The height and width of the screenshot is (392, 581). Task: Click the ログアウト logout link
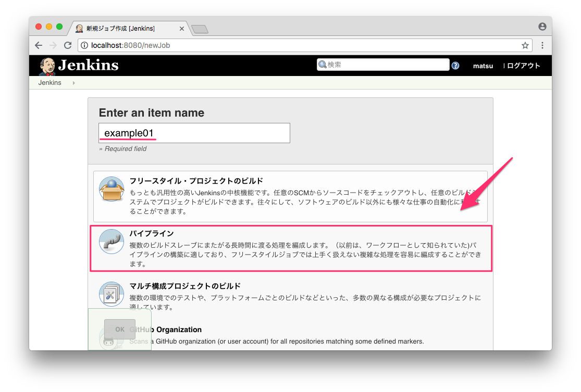[x=523, y=66]
